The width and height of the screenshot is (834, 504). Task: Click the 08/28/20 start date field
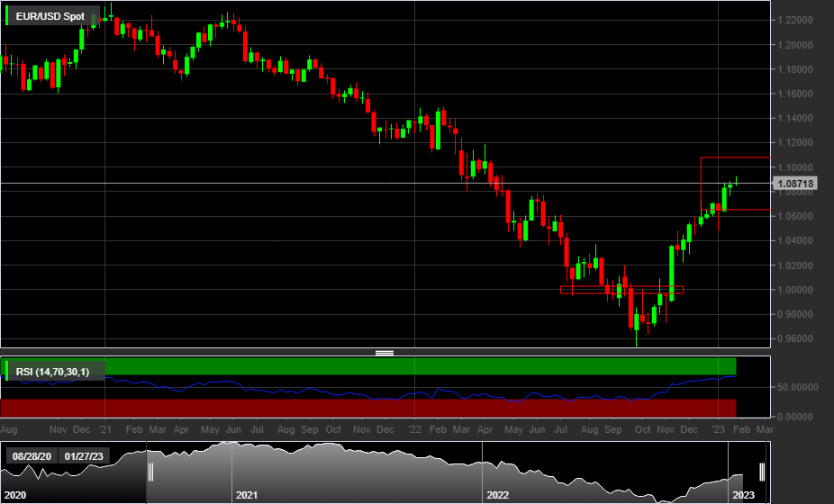[32, 456]
